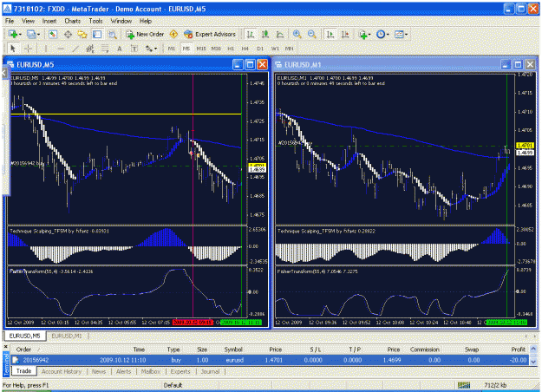Open the New Chart dropdown
This screenshot has width=542, height=392.
coord(15,34)
